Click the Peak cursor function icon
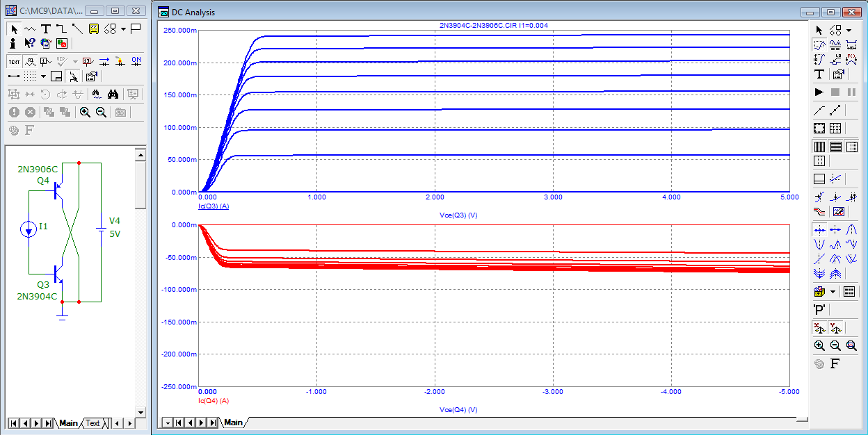This screenshot has width=868, height=435. pos(851,229)
